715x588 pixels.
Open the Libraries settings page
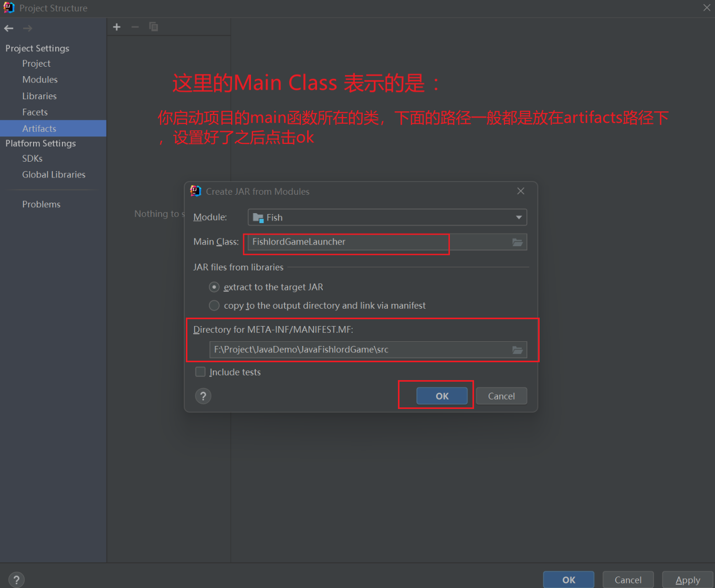click(x=39, y=96)
